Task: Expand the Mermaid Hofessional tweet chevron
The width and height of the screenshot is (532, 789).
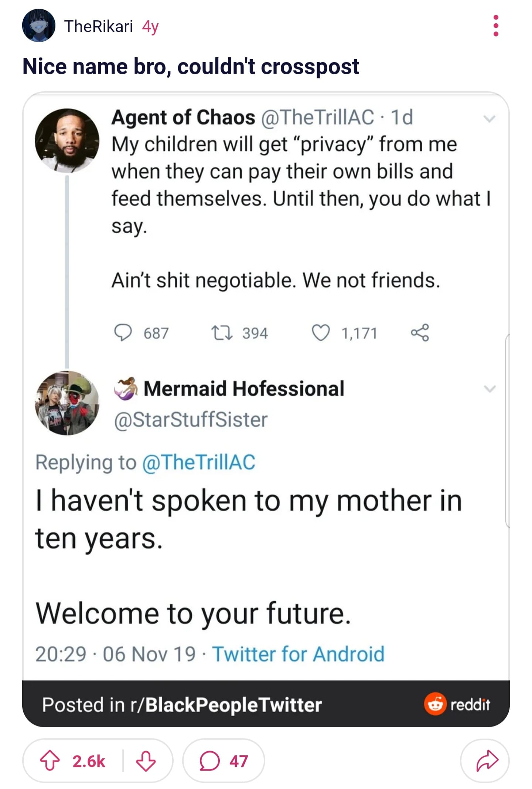Action: pos(489,389)
